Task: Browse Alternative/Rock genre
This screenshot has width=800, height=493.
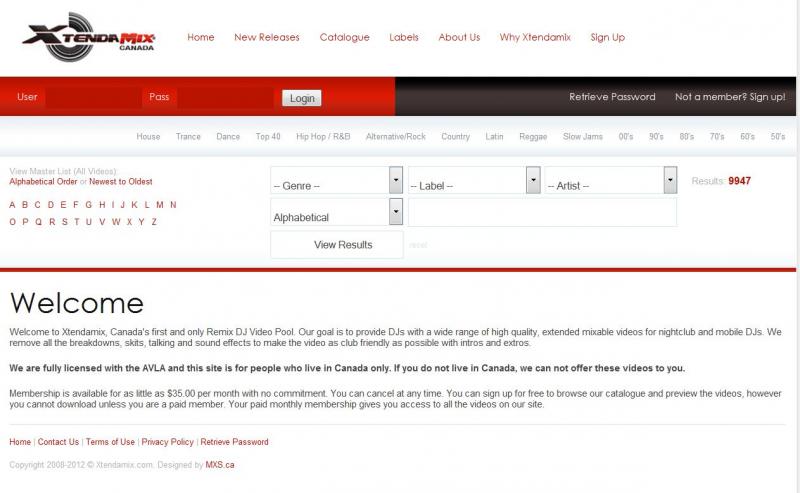Action: tap(395, 136)
